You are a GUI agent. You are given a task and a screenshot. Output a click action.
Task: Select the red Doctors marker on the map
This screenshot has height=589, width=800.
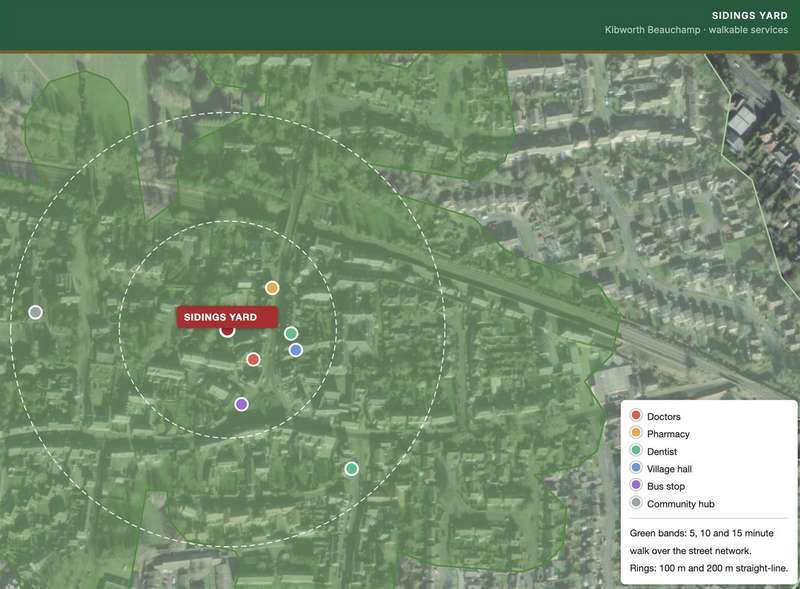[253, 359]
